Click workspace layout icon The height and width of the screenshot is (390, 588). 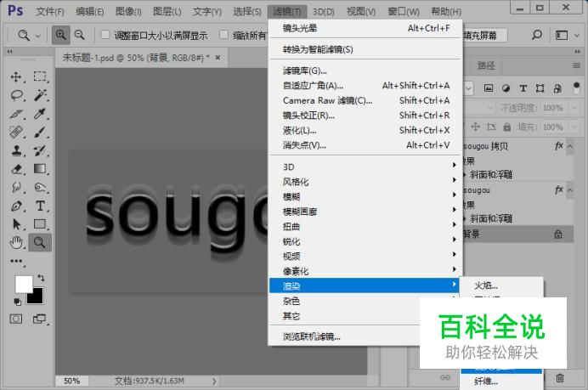point(562,35)
